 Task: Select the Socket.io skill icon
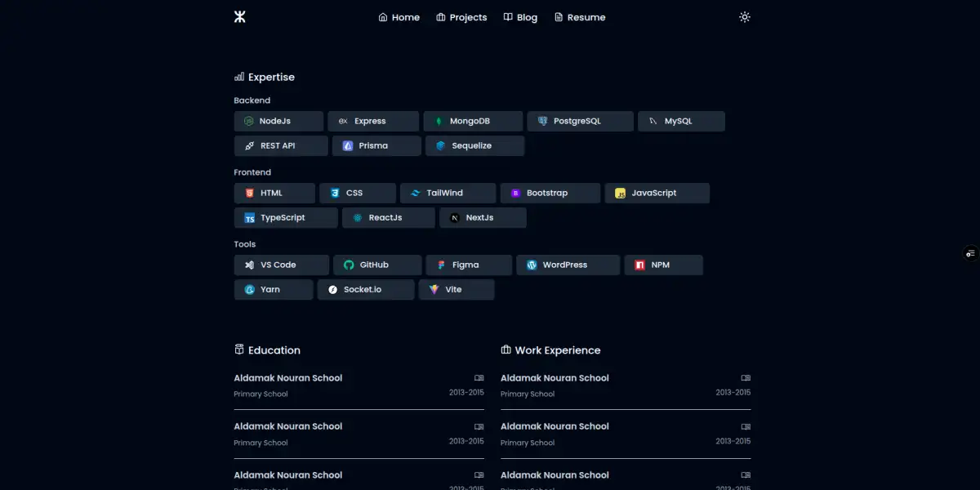click(x=332, y=290)
